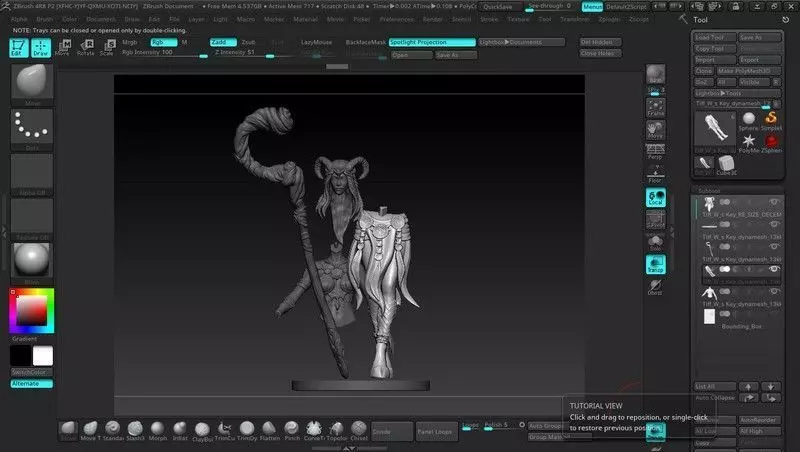Select the Sphere3D tool thumbnail
The height and width of the screenshot is (452, 800).
[x=748, y=121]
